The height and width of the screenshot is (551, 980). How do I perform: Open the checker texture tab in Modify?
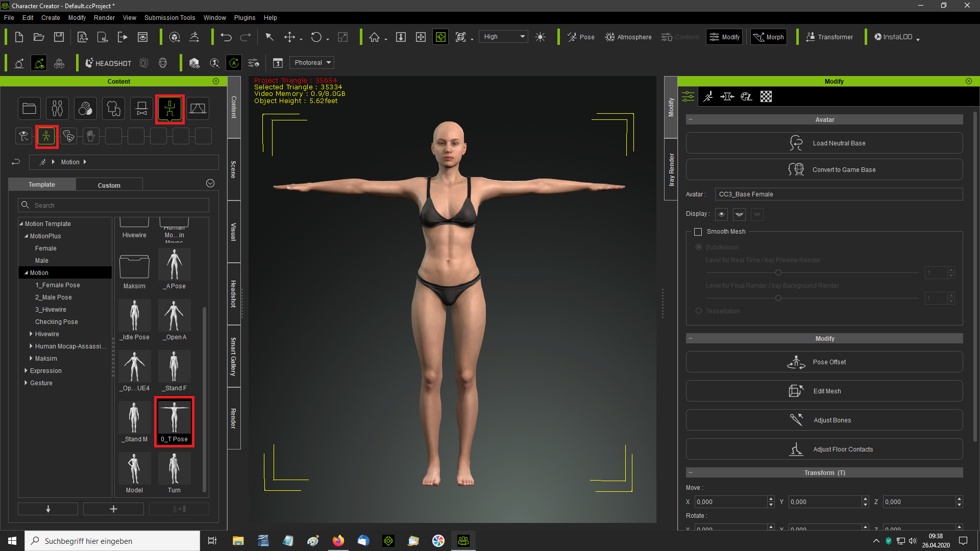coord(766,96)
